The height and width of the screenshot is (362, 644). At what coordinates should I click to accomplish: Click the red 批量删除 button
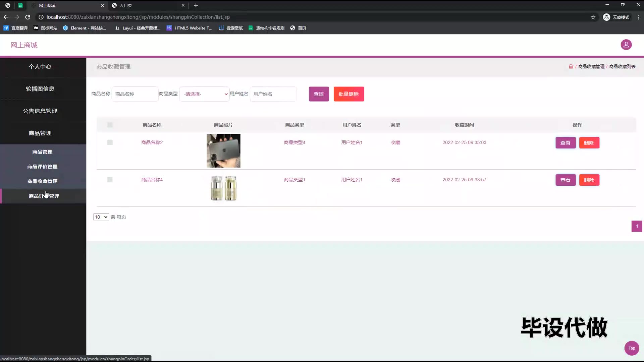(x=348, y=94)
